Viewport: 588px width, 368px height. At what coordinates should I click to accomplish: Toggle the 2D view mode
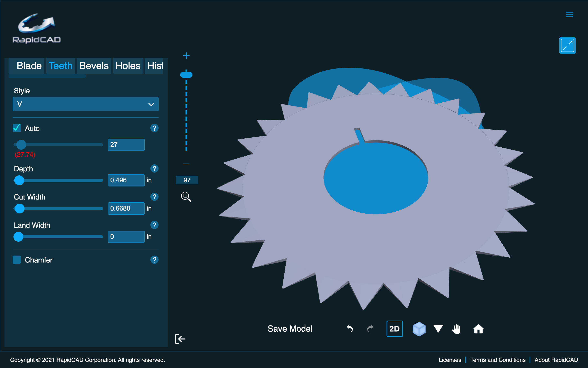pyautogui.click(x=395, y=329)
